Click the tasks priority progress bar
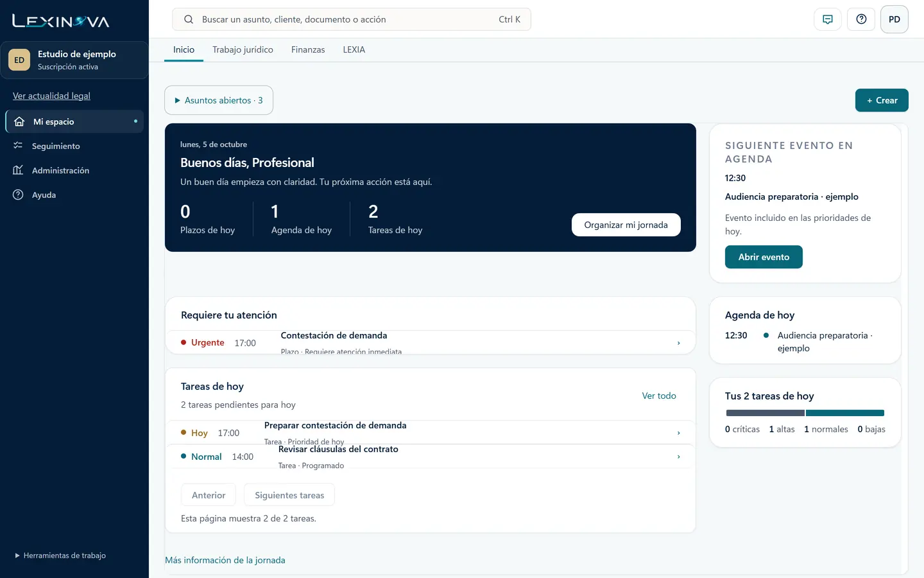Viewport: 924px width, 578px height. pos(805,413)
